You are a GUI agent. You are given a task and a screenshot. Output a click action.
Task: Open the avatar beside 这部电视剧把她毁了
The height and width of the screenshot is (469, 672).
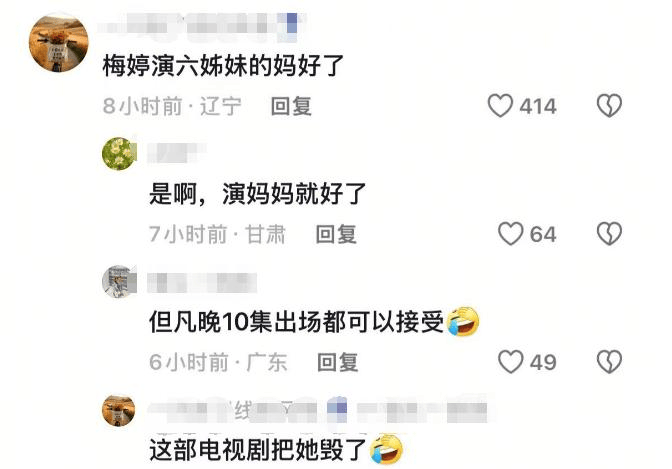pos(119,411)
